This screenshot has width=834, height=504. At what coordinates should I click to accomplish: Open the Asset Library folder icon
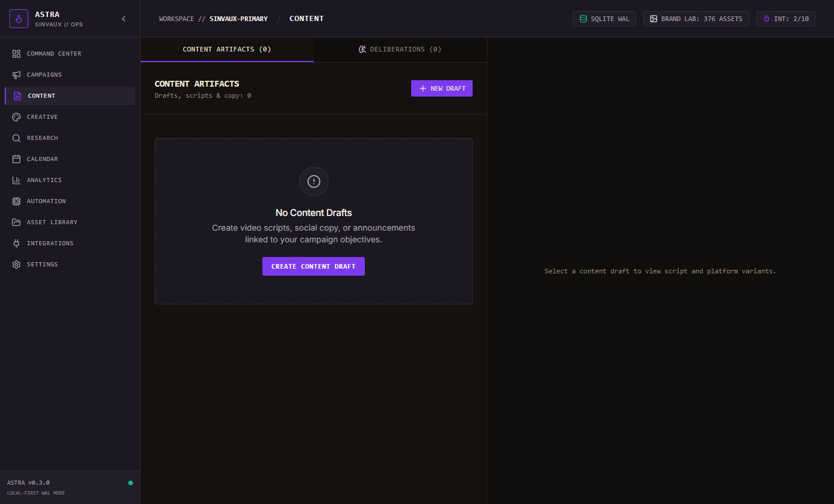(x=16, y=222)
